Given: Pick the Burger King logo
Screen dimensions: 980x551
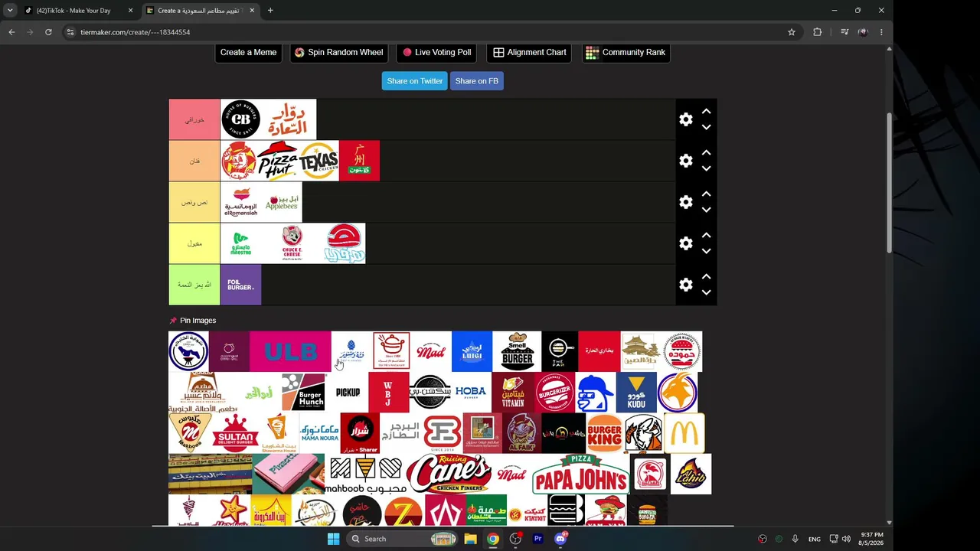Looking at the screenshot, I should point(604,433).
